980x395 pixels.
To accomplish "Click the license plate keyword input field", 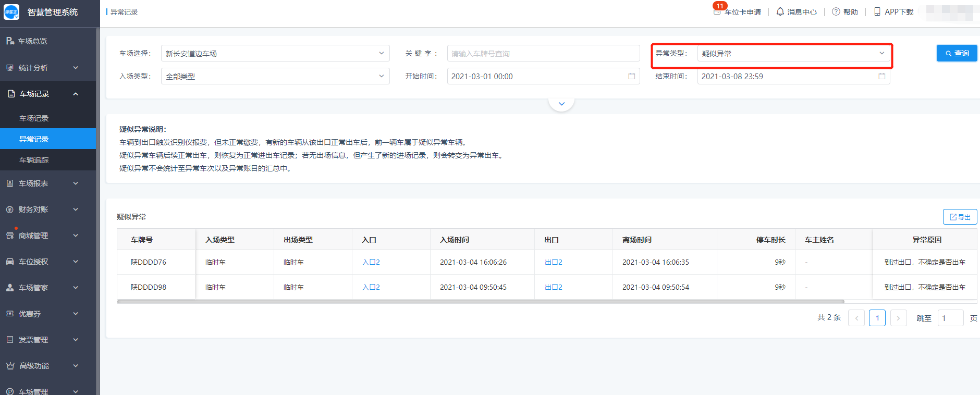I will click(x=543, y=53).
